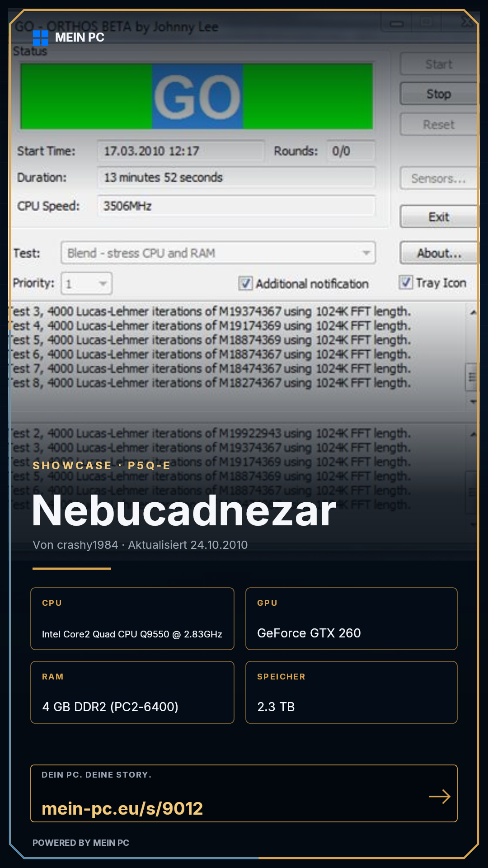Click the MEIN PC logo icon
This screenshot has width=488, height=868.
point(41,38)
